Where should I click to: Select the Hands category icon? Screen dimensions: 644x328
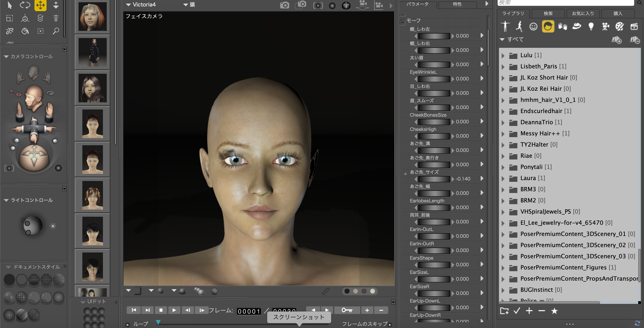point(562,26)
